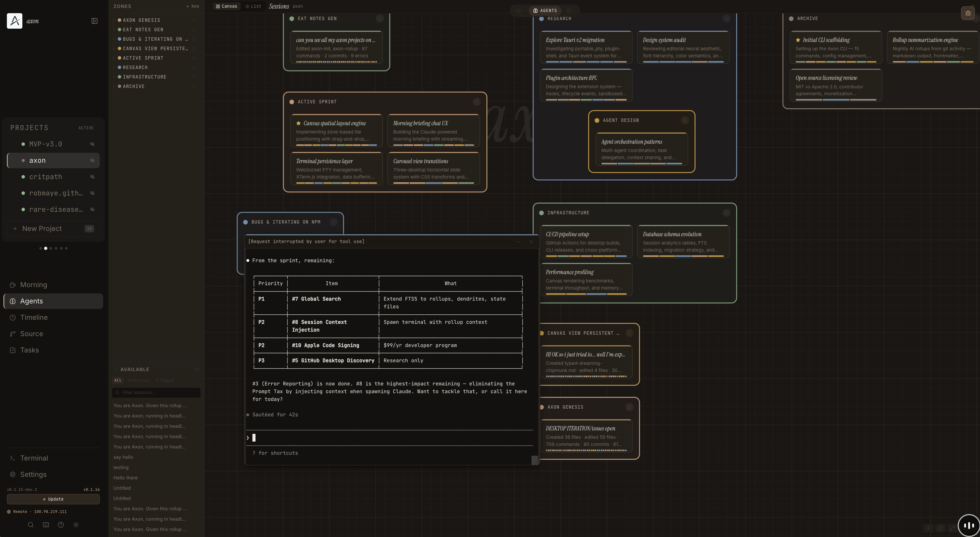Collapse the AVAILABLE sessions section
The width and height of the screenshot is (980, 537).
pos(115,369)
